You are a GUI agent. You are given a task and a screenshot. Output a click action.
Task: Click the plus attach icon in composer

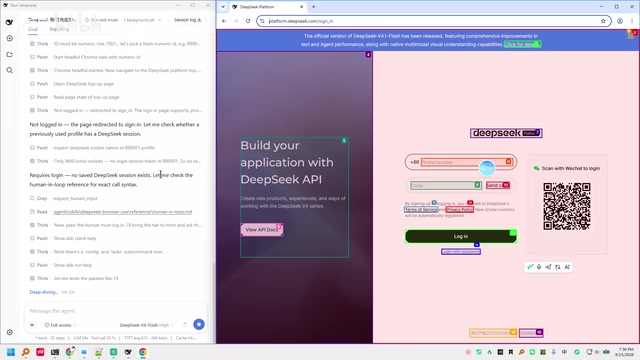[x=32, y=325]
